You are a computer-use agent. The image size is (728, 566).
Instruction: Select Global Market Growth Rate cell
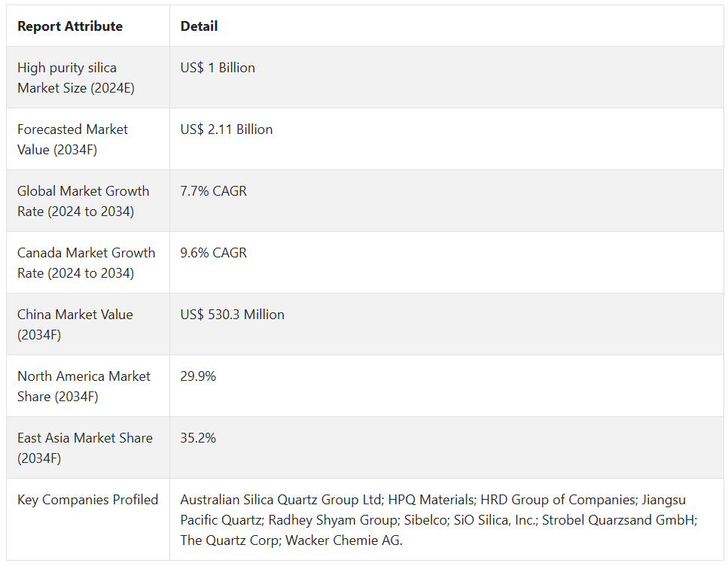click(83, 201)
